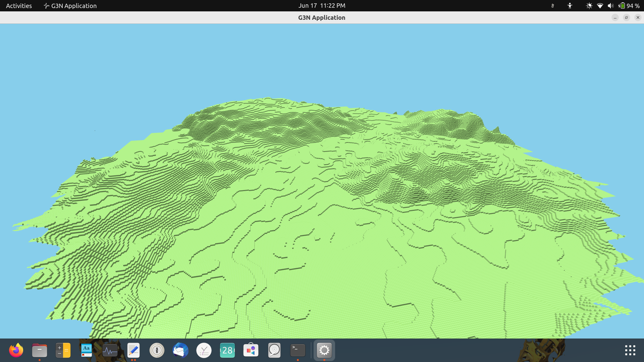Image resolution: width=644 pixels, height=362 pixels.
Task: Open Show Applications grid button
Action: 630,351
